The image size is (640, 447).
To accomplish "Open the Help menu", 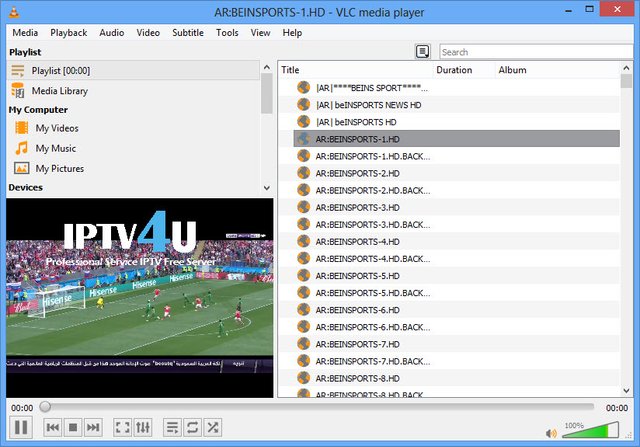I will pyautogui.click(x=292, y=33).
